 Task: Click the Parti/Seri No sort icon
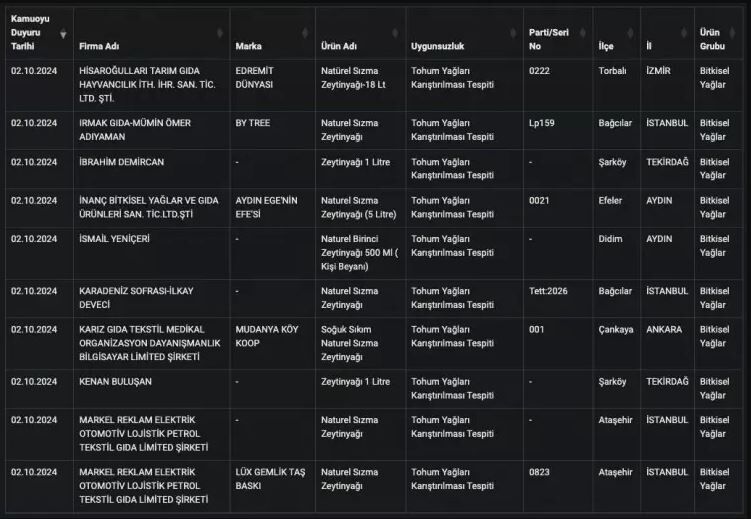[583, 33]
